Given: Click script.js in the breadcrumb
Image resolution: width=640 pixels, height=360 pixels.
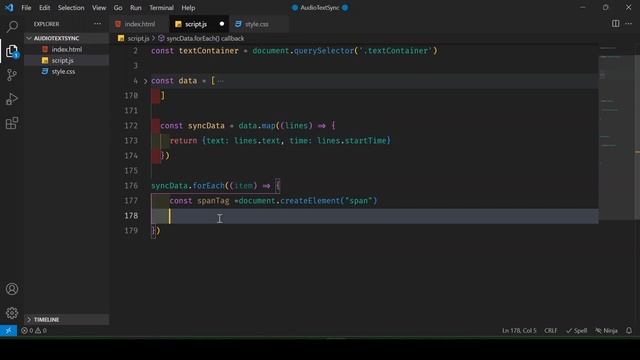Looking at the screenshot, I should (x=138, y=38).
